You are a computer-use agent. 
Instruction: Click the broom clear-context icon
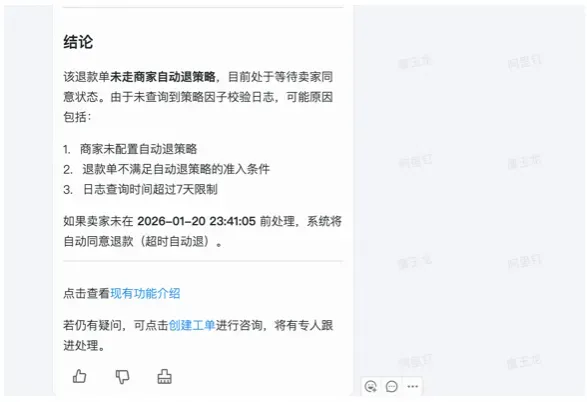[164, 377]
